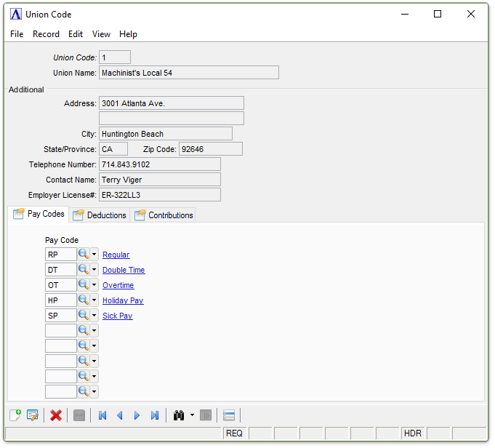Click the Union Name field
This screenshot has height=448, width=495.
(x=188, y=73)
